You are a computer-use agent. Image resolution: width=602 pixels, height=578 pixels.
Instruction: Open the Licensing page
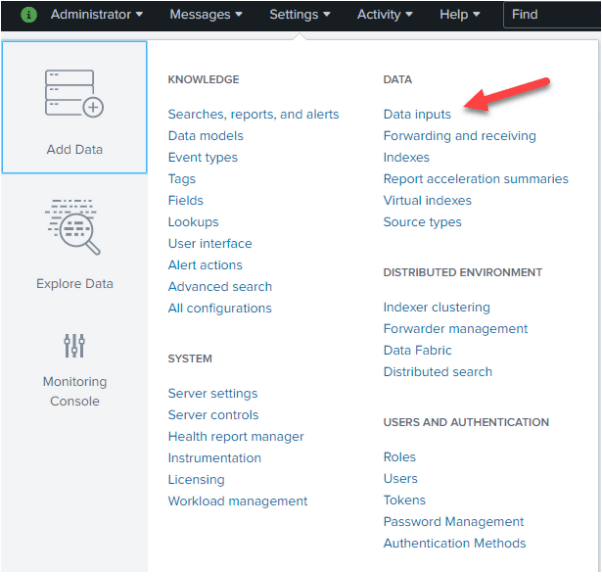pyautogui.click(x=196, y=480)
